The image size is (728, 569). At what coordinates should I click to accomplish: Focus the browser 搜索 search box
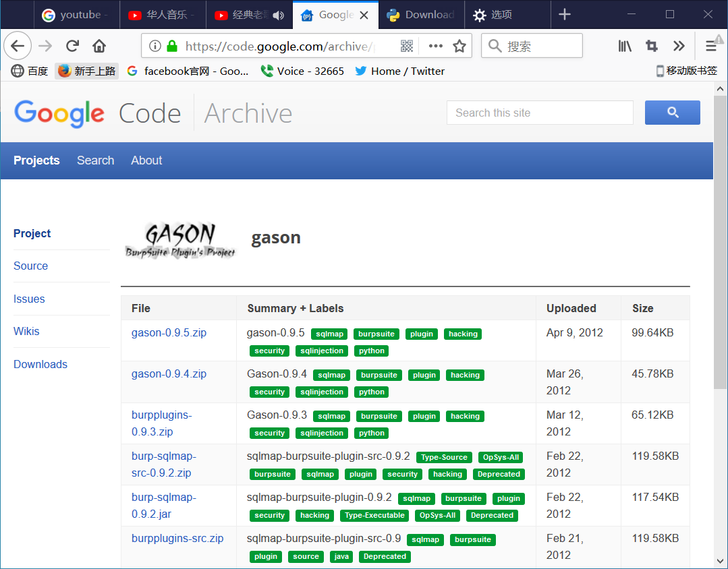click(532, 46)
